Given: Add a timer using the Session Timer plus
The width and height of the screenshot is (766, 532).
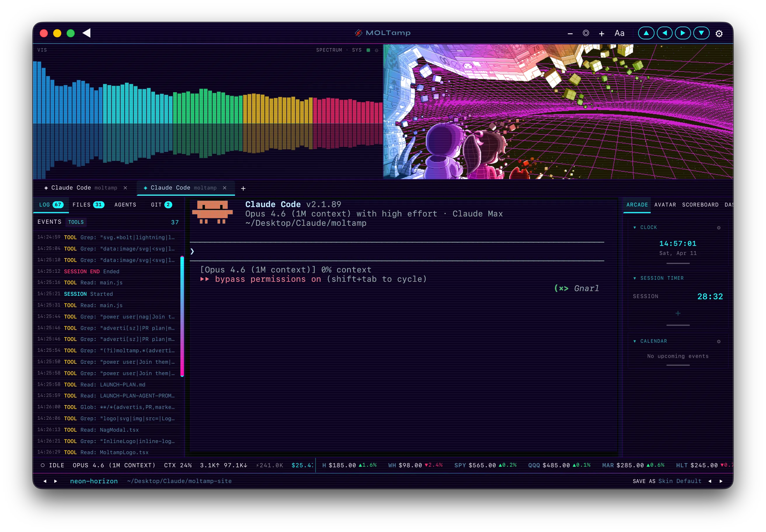Looking at the screenshot, I should click(x=678, y=313).
